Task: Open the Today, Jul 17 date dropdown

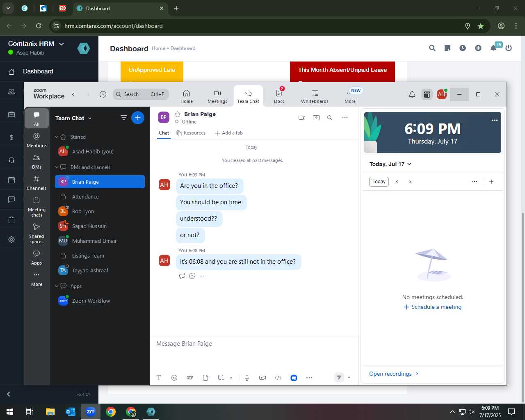Action: (x=390, y=164)
